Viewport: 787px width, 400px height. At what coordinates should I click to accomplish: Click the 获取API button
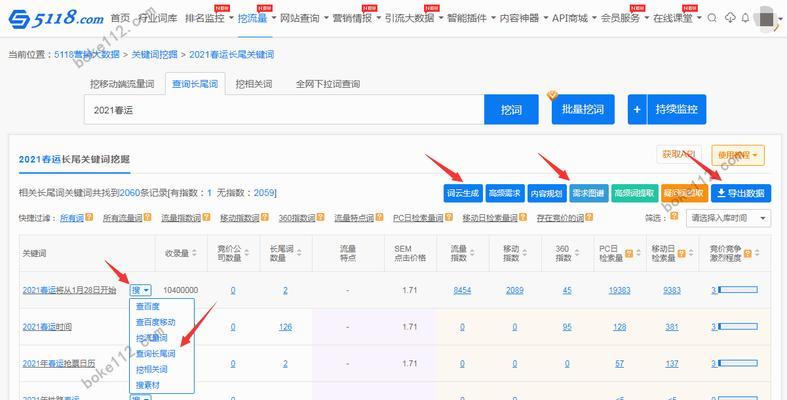(679, 155)
